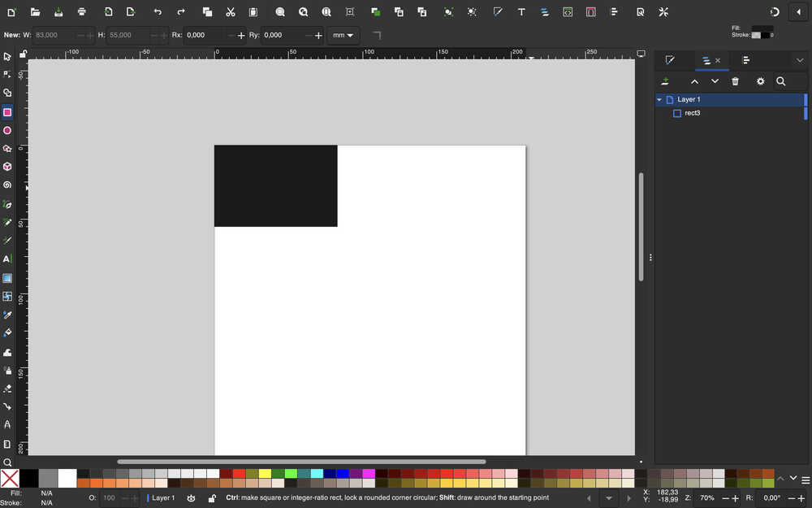Image resolution: width=812 pixels, height=508 pixels.
Task: Open the mm units dropdown
Action: tap(343, 35)
